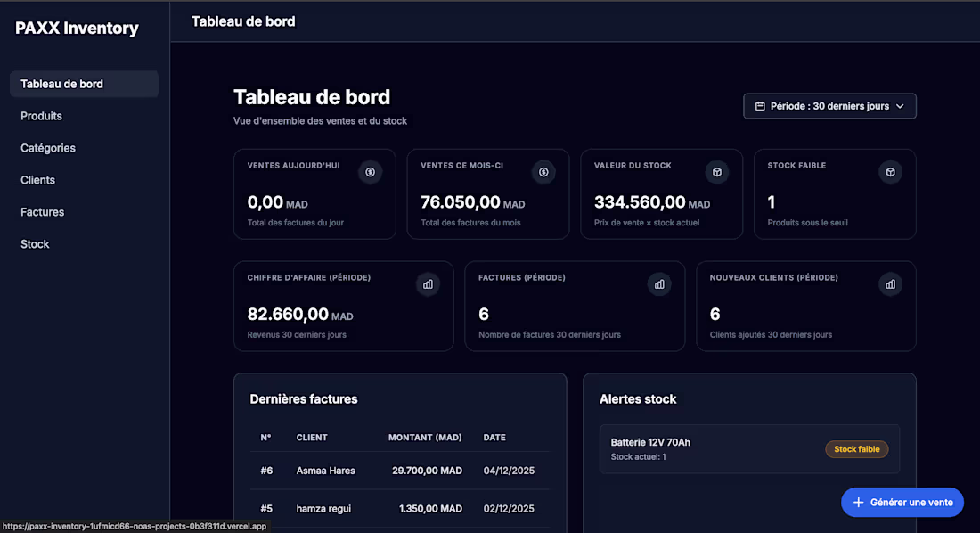Viewport: 980px width, 533px height.
Task: Go to the Clients section
Action: [37, 179]
